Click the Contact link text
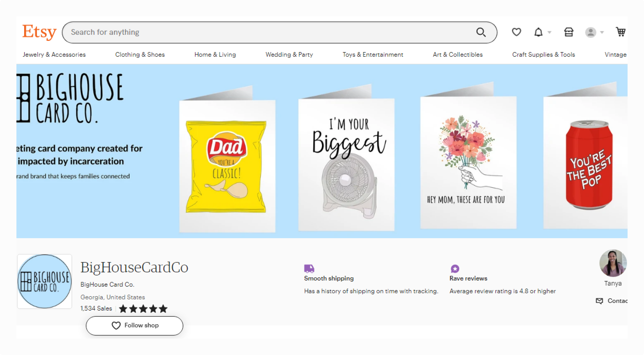This screenshot has width=644, height=355. (617, 301)
